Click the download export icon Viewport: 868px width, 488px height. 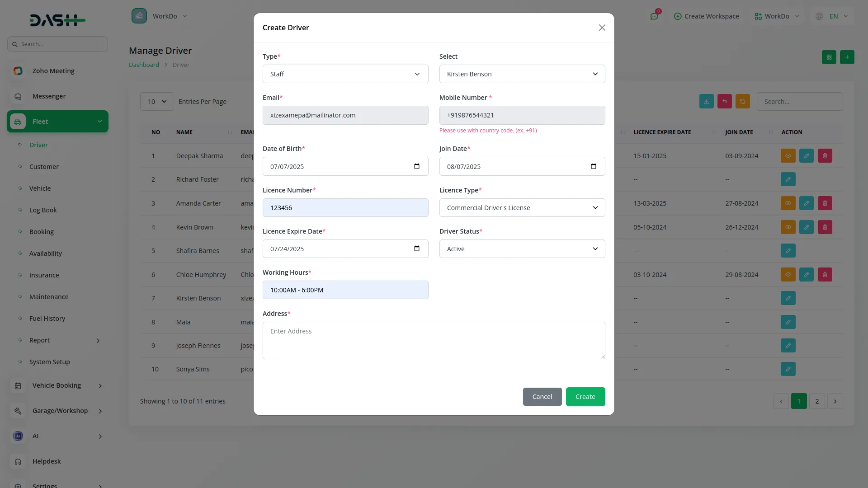tap(706, 102)
